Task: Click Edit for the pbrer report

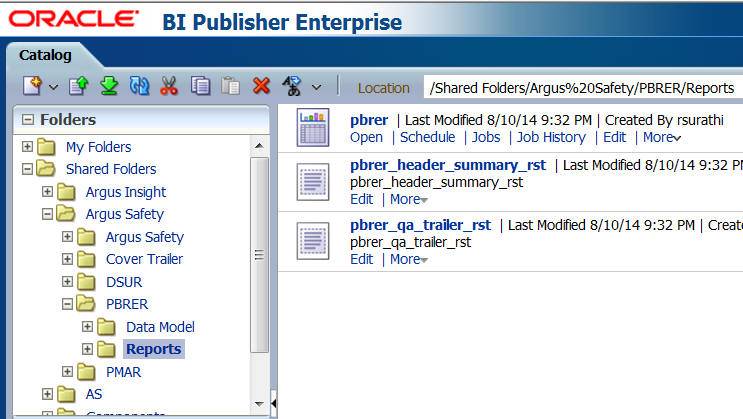Action: coord(614,137)
